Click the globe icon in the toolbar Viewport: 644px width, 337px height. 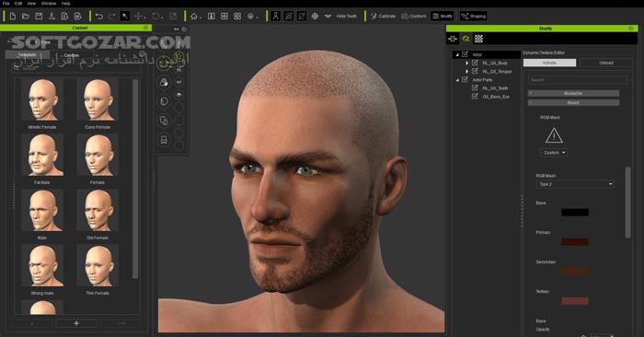coord(315,17)
